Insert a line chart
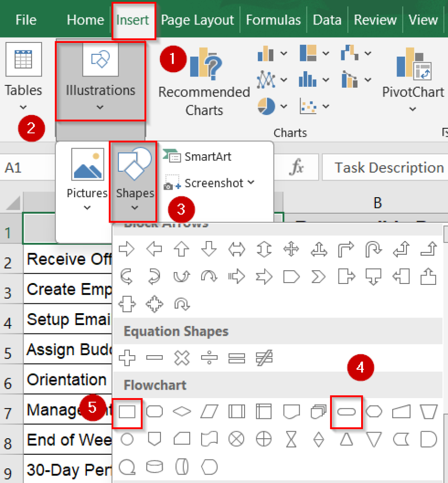Image resolution: width=448 pixels, height=483 pixels. [265, 79]
